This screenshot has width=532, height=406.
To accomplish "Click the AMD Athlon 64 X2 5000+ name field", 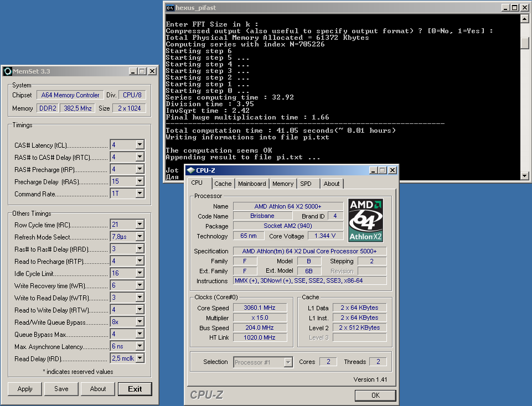I will (x=288, y=206).
